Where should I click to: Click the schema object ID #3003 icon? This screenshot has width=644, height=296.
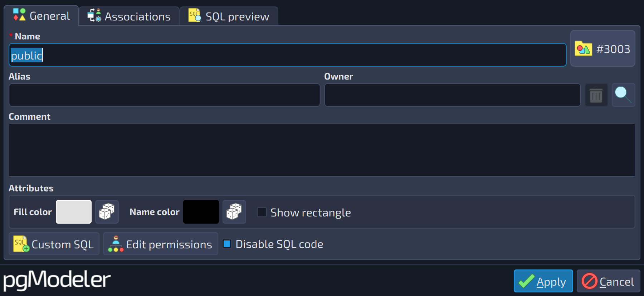pyautogui.click(x=603, y=48)
